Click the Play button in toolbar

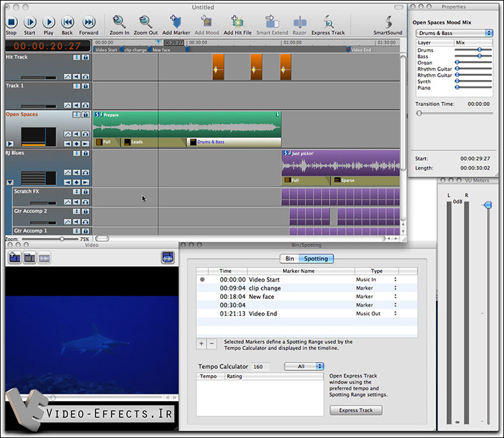(x=49, y=22)
